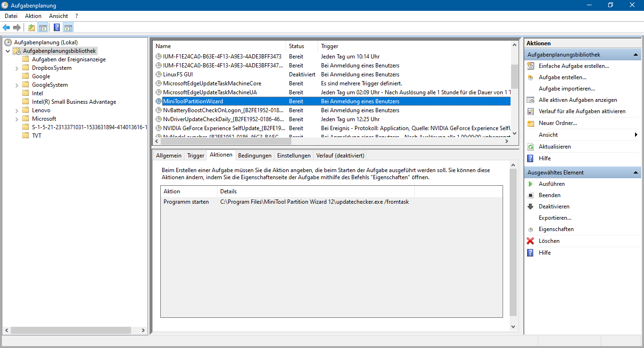
Task: Sort task list by Status column header
Action: tap(302, 46)
